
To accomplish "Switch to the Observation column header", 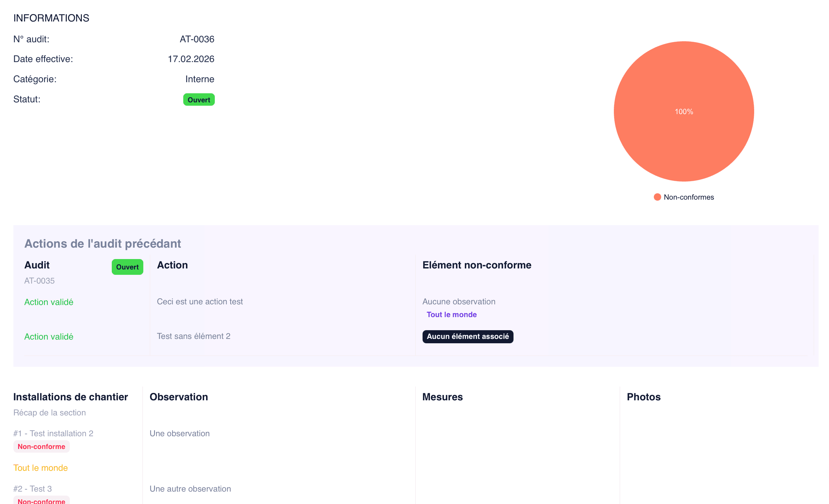I will [x=179, y=397].
